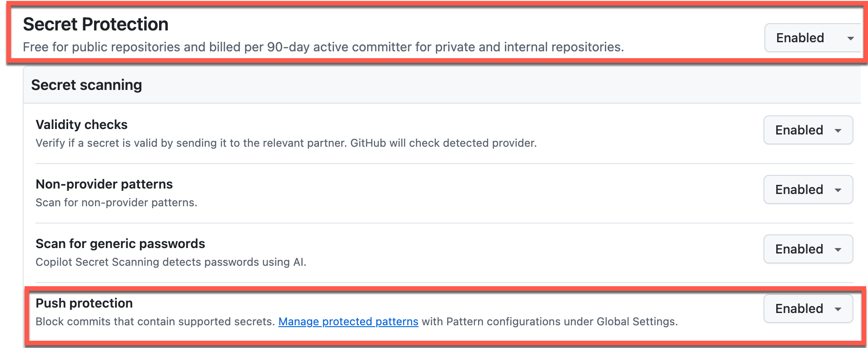
Task: Click the Secret Protection billing description text
Action: 324,46
